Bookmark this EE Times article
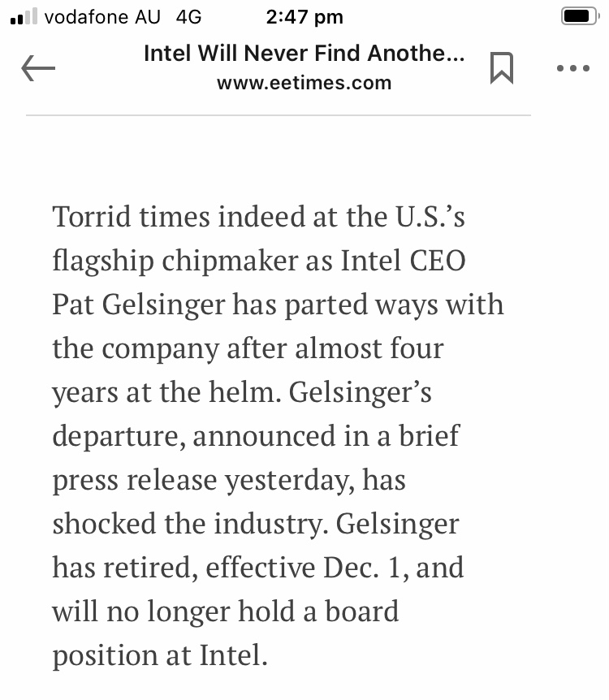 [501, 68]
